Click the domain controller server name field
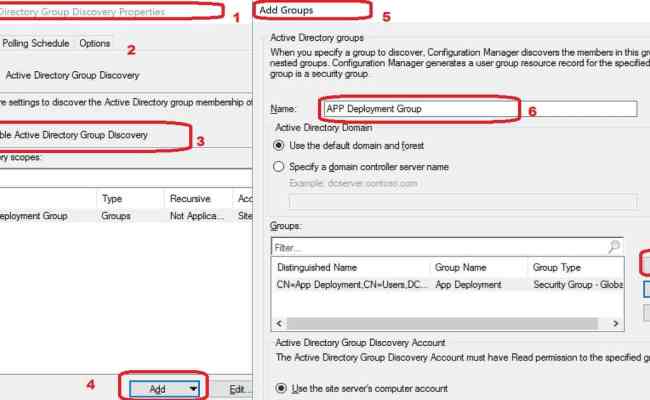 point(463,202)
